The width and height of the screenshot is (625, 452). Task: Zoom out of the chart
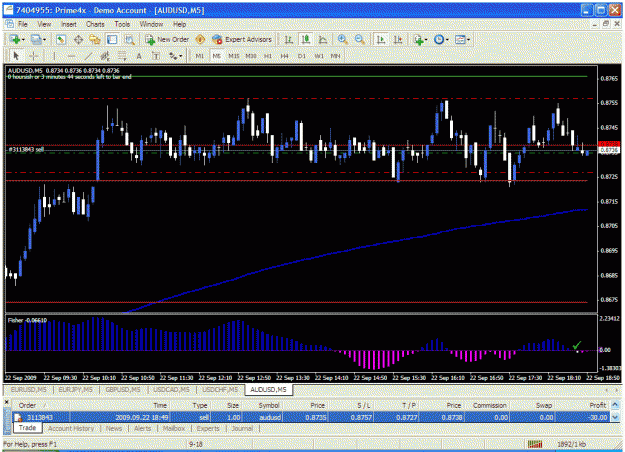pos(360,39)
